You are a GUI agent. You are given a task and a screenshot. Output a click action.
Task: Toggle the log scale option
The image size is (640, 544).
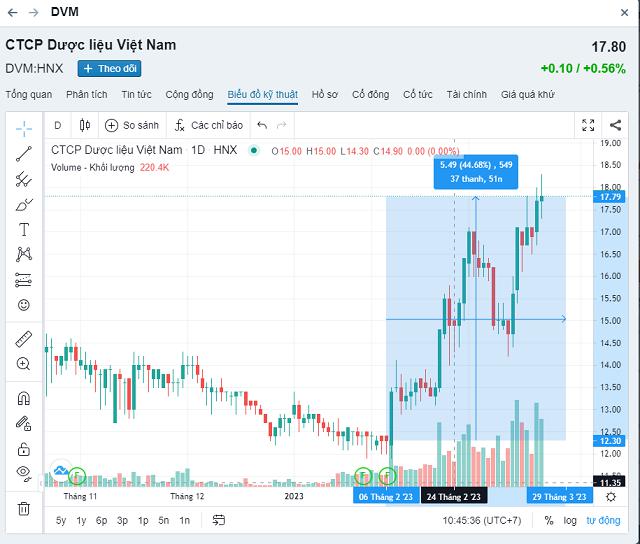[570, 520]
